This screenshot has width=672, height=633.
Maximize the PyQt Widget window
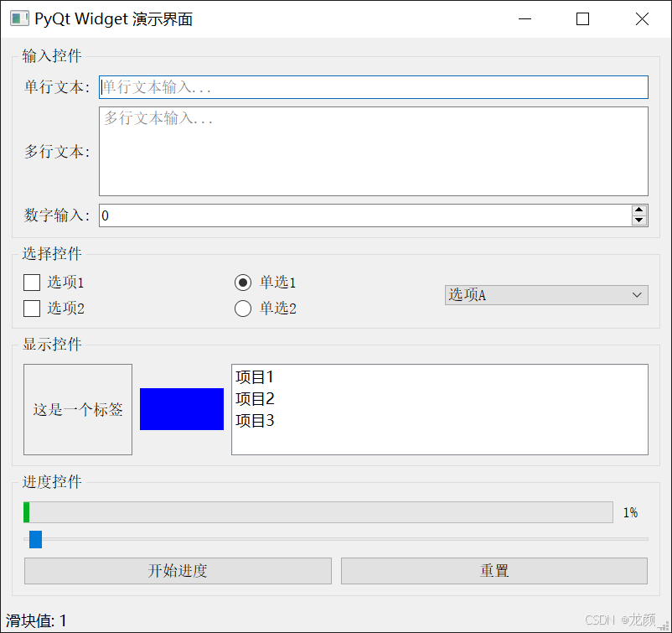click(582, 19)
